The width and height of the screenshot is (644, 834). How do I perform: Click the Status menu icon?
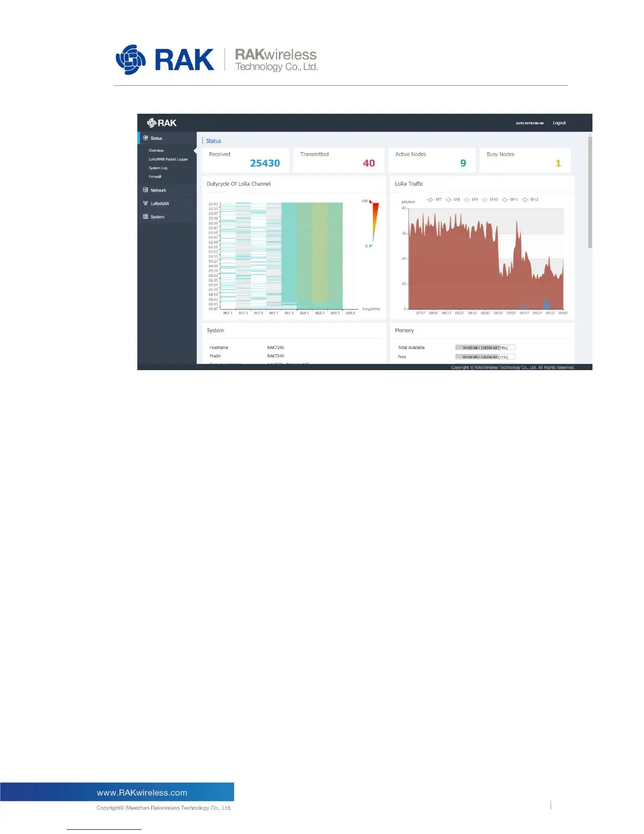[146, 138]
